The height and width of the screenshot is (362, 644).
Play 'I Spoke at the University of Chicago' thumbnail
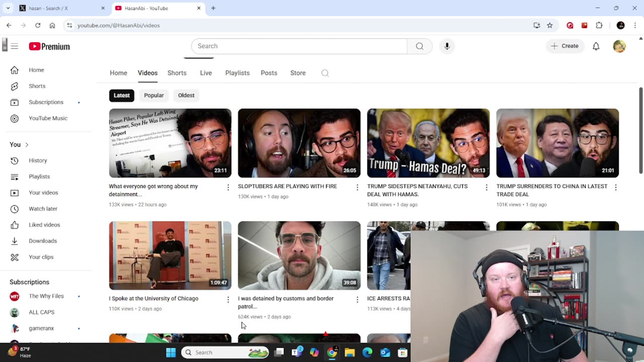pos(170,255)
